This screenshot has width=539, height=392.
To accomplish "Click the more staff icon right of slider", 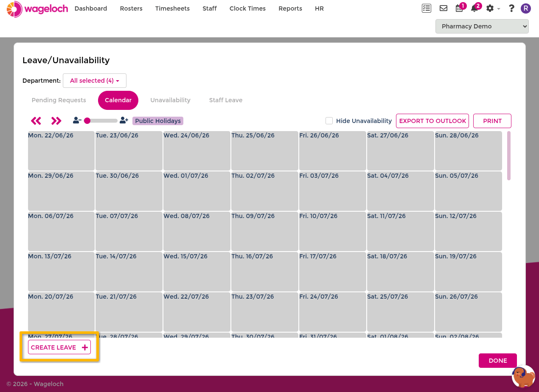I will (124, 120).
